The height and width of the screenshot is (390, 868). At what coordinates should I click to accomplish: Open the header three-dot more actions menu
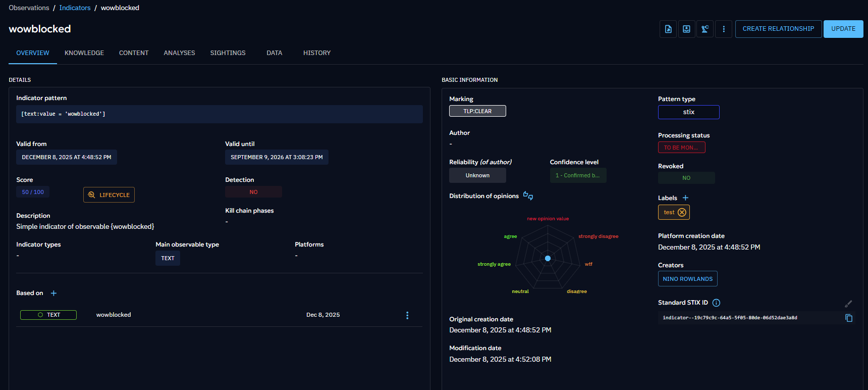click(724, 29)
